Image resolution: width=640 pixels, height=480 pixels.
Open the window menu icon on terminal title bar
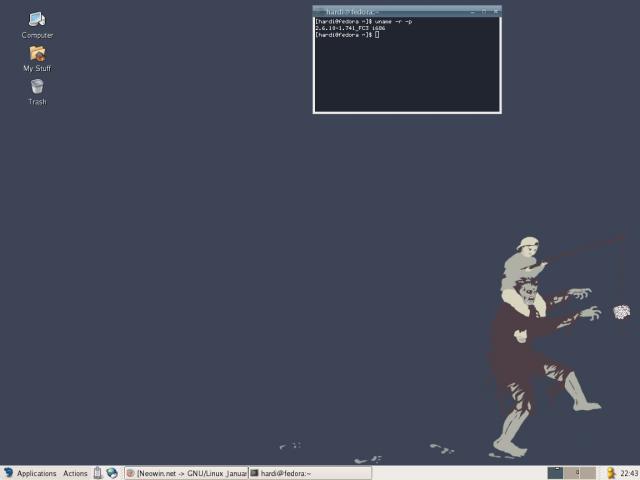point(319,12)
